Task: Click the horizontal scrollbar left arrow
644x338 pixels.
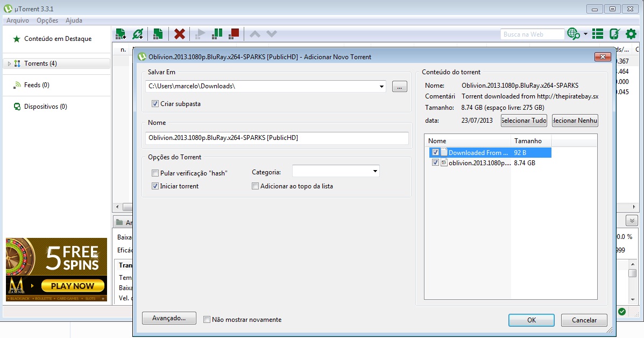Action: coord(117,207)
